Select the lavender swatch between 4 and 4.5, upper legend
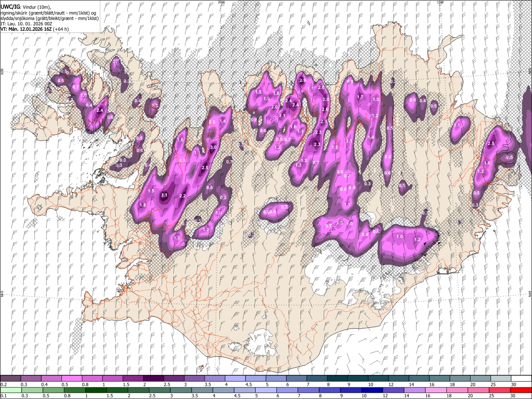Screen dimensions: 532x399 point(235,379)
